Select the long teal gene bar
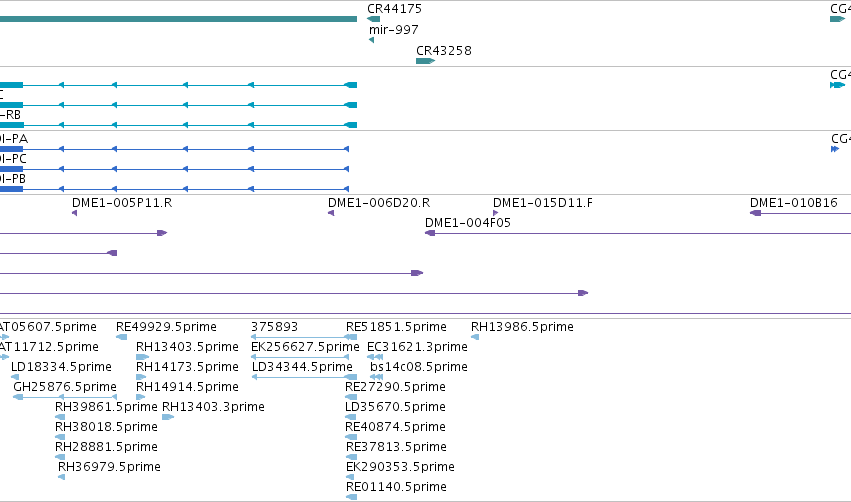 click(179, 19)
